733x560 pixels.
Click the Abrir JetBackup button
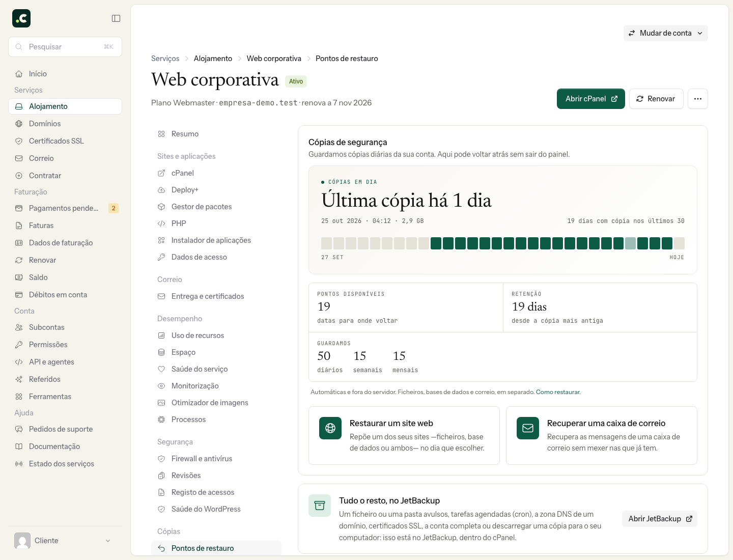[x=660, y=519]
